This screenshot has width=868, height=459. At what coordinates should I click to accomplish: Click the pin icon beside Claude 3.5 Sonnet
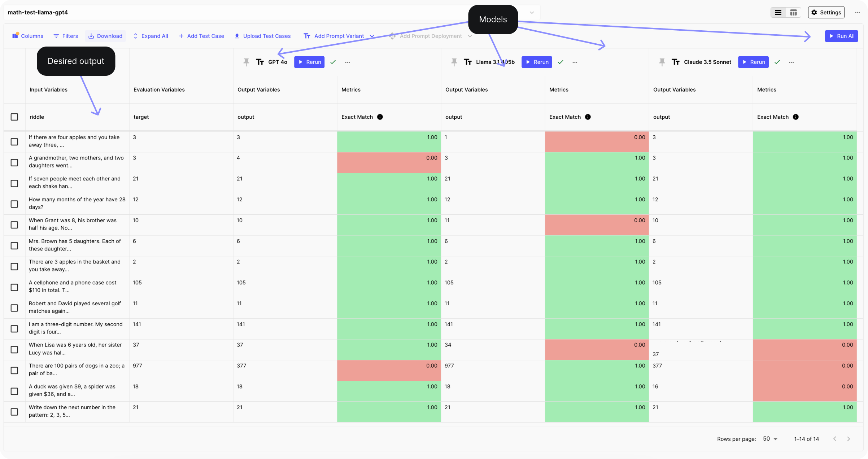662,62
